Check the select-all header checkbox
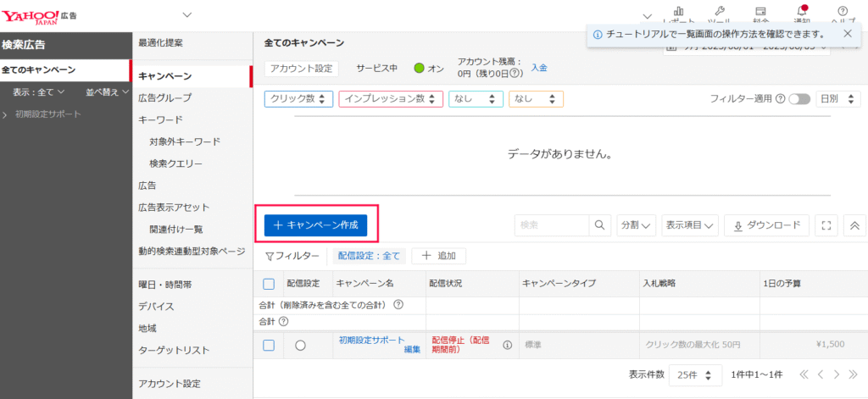Screen dimensions: 868x399 tap(269, 284)
